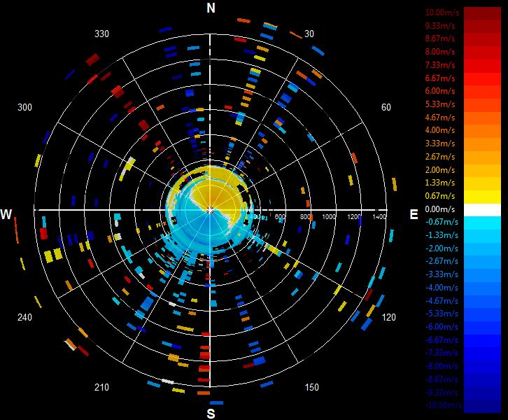The width and height of the screenshot is (508, 420).
Task: Click the -2.67m/s legend value
Action: (x=442, y=261)
